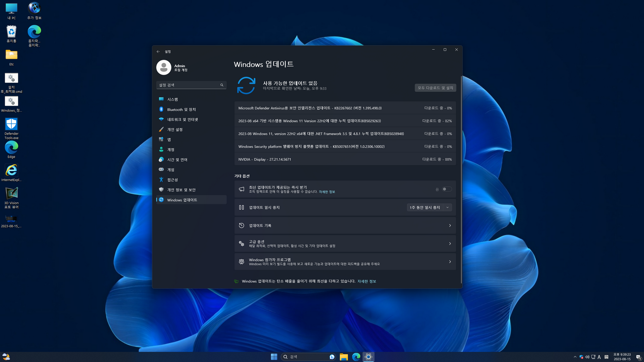Select Windows Security platform KB5007651 row

click(345, 146)
